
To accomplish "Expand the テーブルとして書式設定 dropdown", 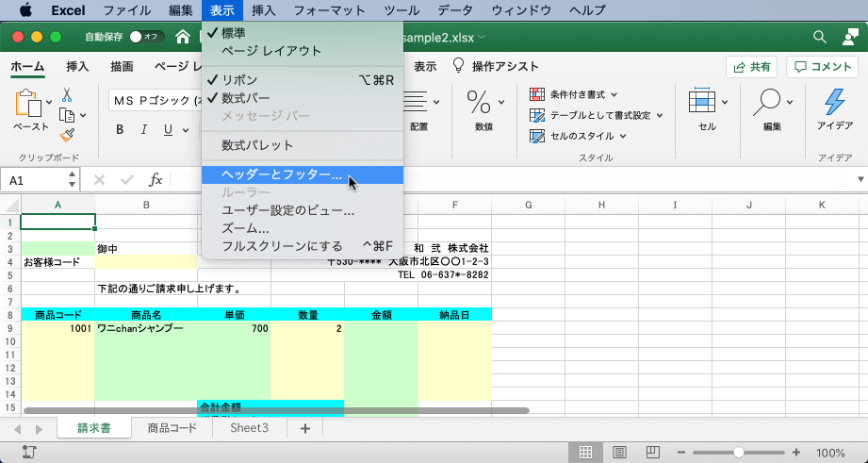I will (660, 115).
